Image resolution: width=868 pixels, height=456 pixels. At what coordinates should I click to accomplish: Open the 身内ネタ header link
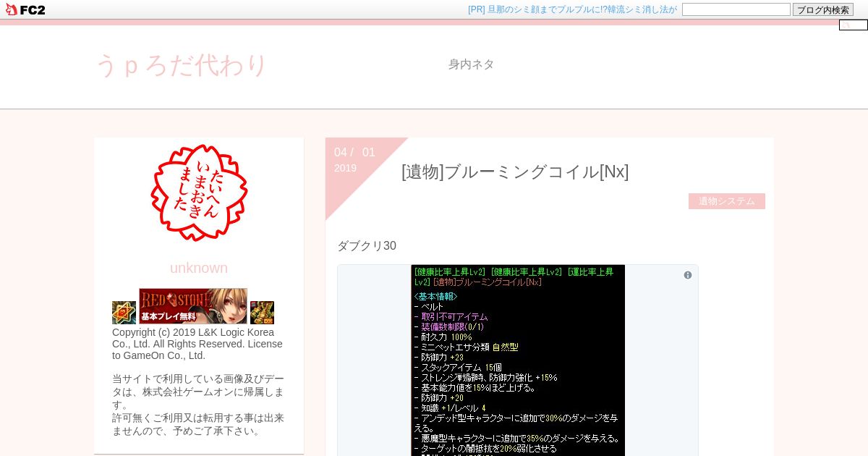471,64
